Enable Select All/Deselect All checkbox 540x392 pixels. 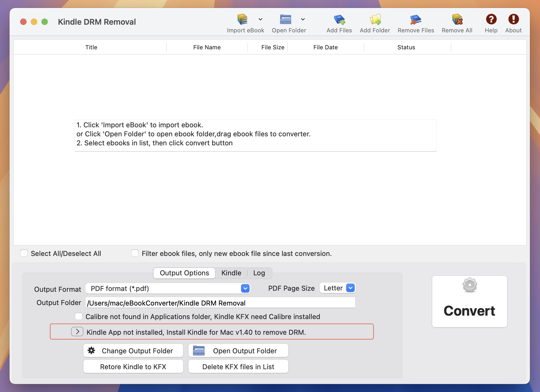tap(24, 253)
